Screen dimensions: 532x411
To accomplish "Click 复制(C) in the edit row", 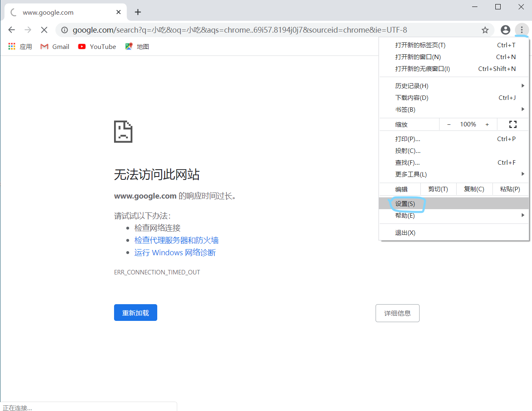I will (x=474, y=189).
